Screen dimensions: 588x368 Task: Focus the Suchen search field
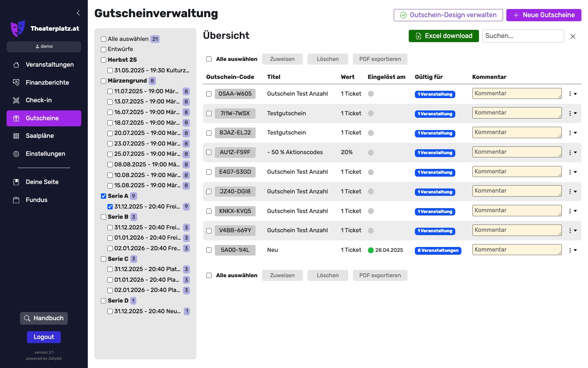tap(523, 36)
